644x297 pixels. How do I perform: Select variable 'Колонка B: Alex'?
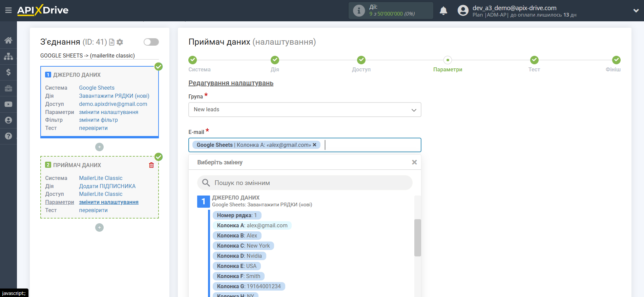pyautogui.click(x=237, y=235)
